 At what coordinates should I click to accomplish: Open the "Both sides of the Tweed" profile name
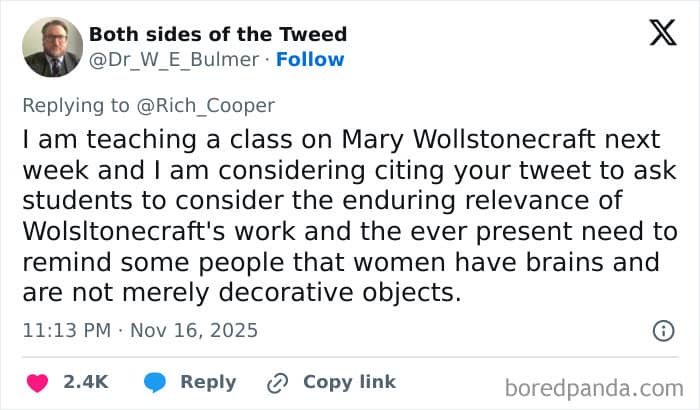[218, 34]
